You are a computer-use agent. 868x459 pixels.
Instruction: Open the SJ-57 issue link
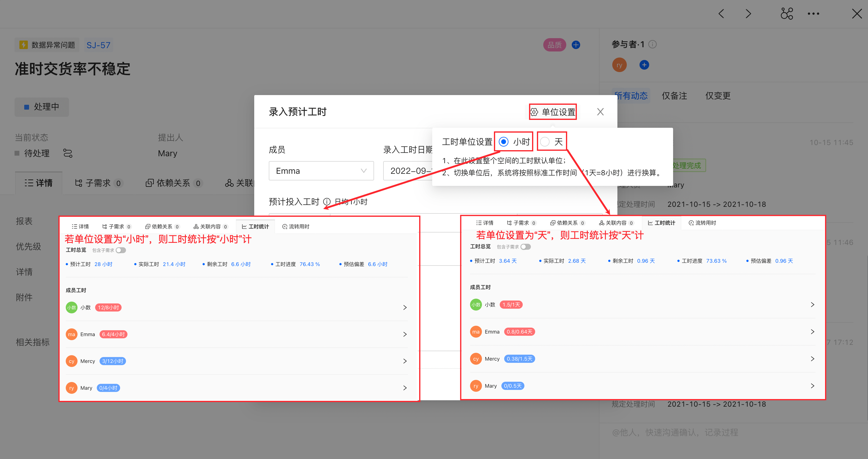[x=98, y=45]
